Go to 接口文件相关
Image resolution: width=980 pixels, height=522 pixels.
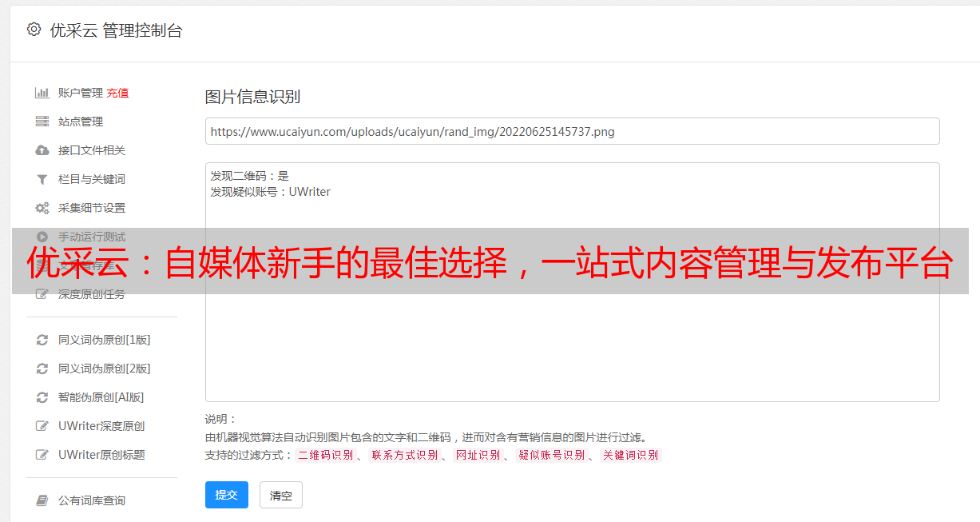[92, 150]
